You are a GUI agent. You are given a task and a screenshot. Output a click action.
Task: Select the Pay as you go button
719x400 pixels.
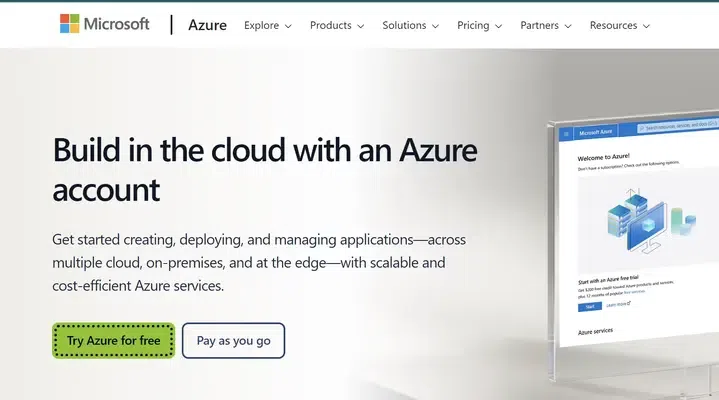(233, 341)
